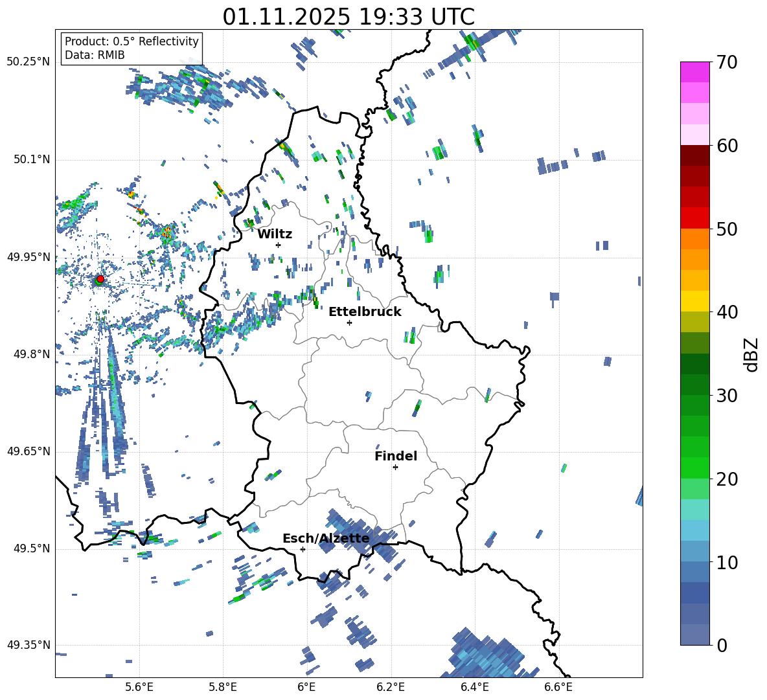Click the 49.8°N latitude label
767x700 pixels.
(32, 354)
